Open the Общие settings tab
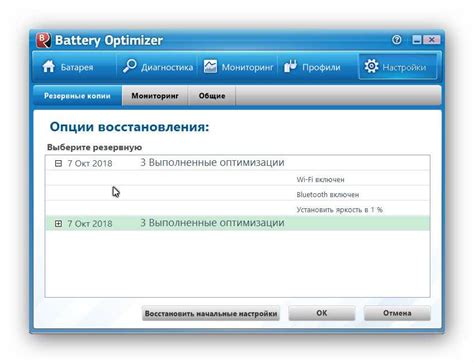This screenshot has width=474, height=363. (x=212, y=96)
